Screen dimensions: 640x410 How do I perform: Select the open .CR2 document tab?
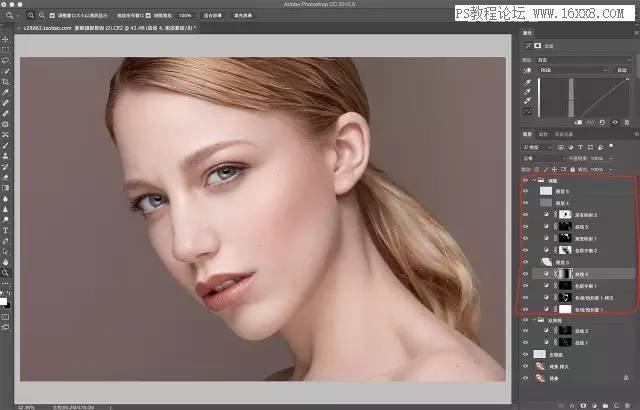(109, 28)
